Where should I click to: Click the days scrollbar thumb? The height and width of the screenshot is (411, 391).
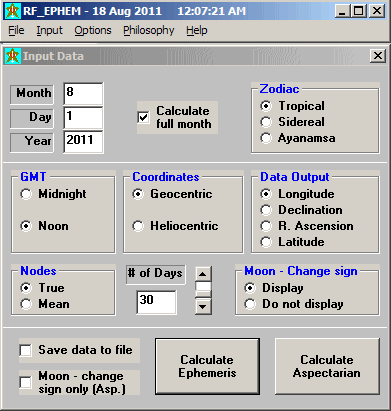tap(203, 287)
